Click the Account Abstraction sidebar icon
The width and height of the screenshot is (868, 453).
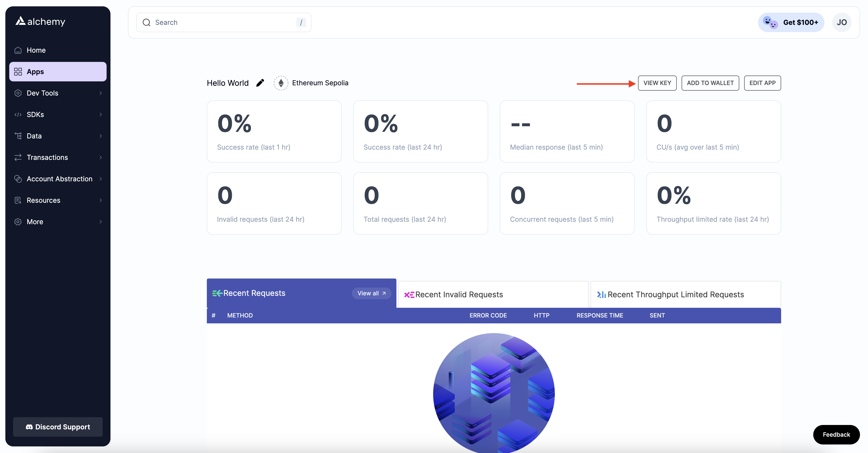[x=17, y=178]
